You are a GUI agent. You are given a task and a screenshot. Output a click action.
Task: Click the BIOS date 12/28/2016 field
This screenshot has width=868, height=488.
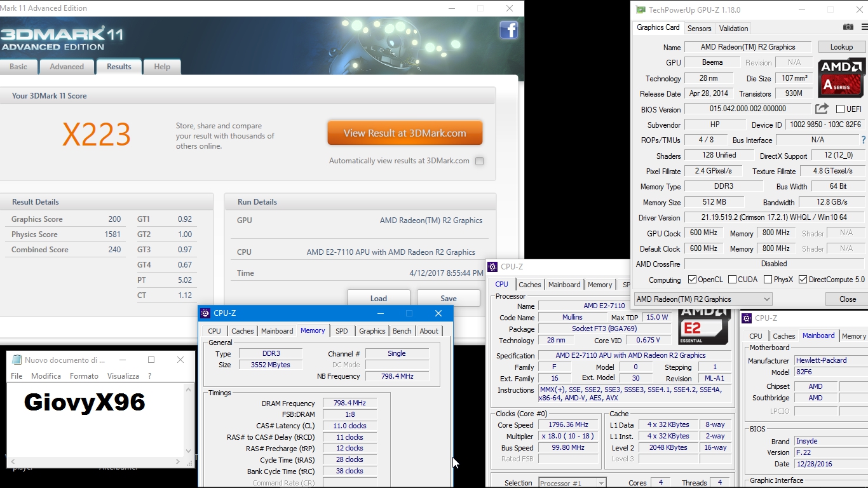(x=831, y=464)
